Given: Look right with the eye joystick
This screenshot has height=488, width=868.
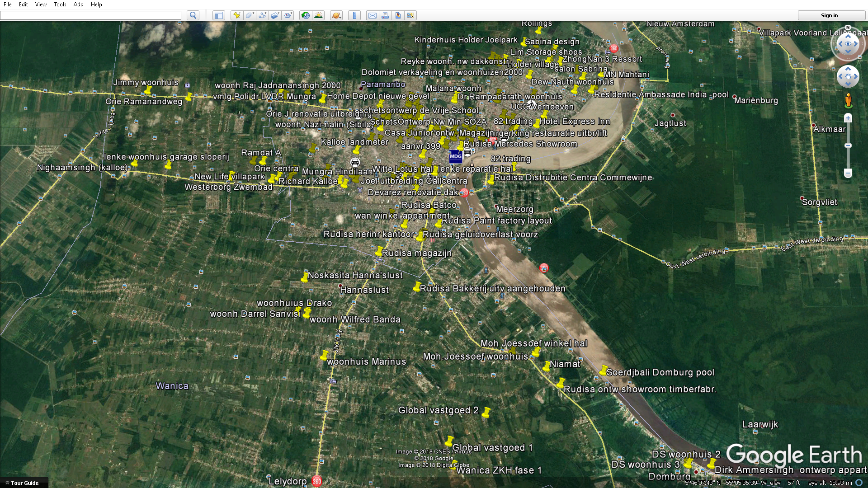Looking at the screenshot, I should pos(857,44).
